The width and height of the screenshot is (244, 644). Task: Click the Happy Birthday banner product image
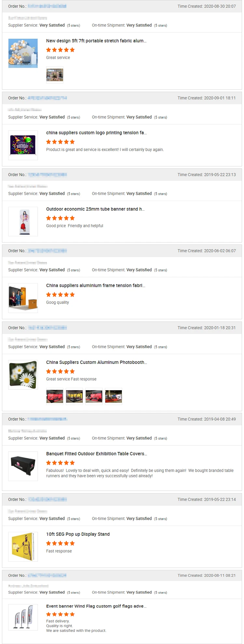coord(23,145)
